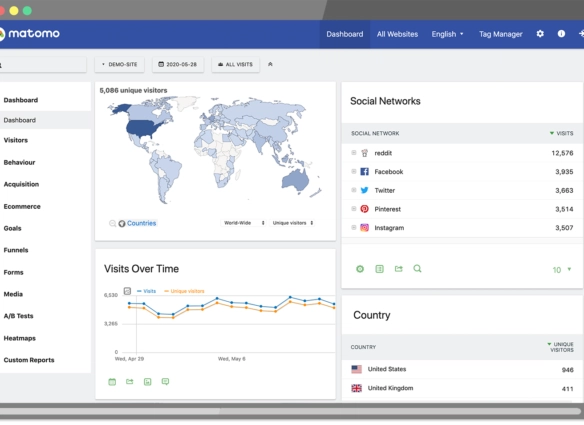Expand the Pinterest row
This screenshot has width=584, height=425.
(x=354, y=209)
